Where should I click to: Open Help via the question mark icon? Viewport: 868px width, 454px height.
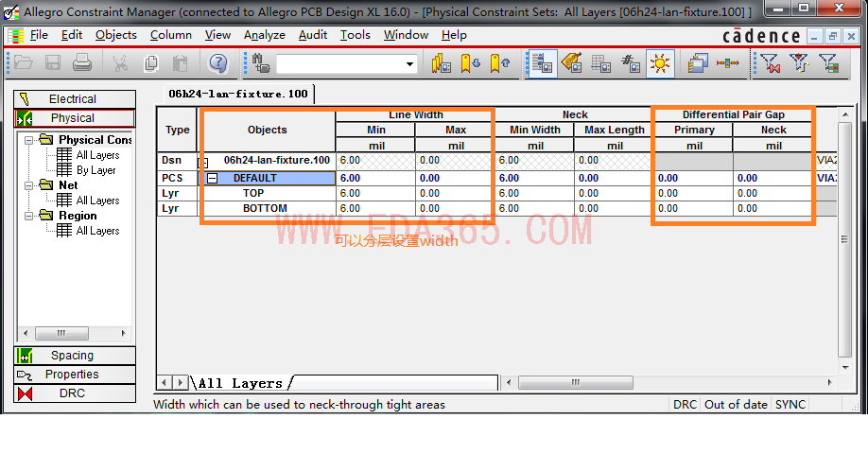tap(218, 63)
